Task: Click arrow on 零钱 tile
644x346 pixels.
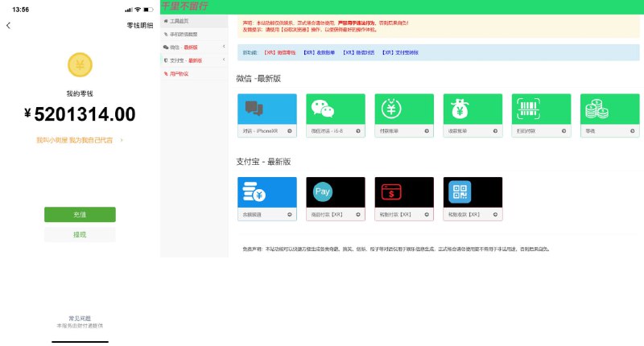Action: pos(633,131)
